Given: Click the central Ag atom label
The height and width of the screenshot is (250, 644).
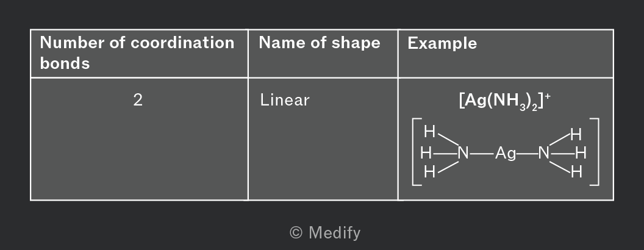Looking at the screenshot, I should click(x=505, y=154).
